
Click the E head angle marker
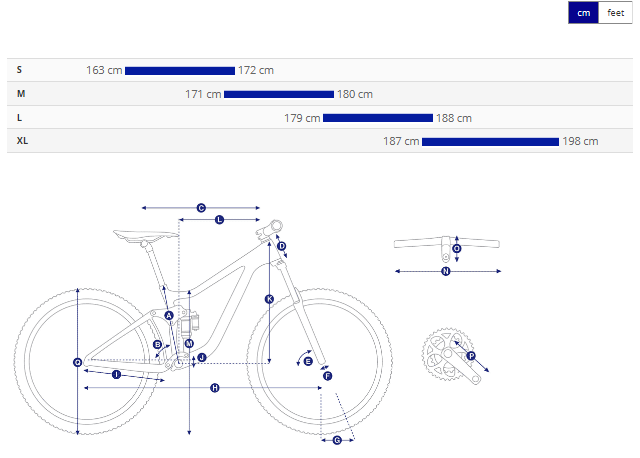tap(308, 360)
